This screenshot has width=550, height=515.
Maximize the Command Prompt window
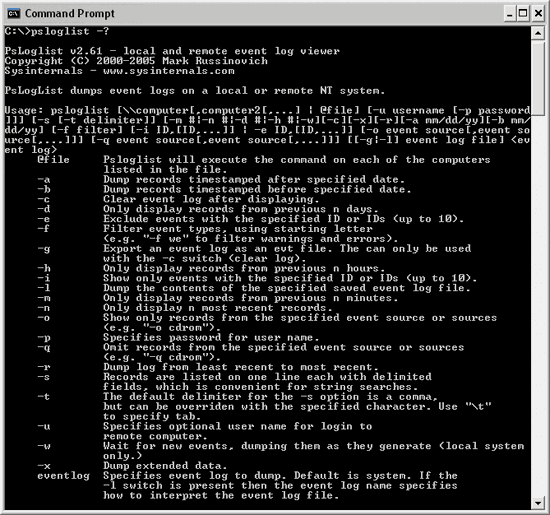pos(523,14)
